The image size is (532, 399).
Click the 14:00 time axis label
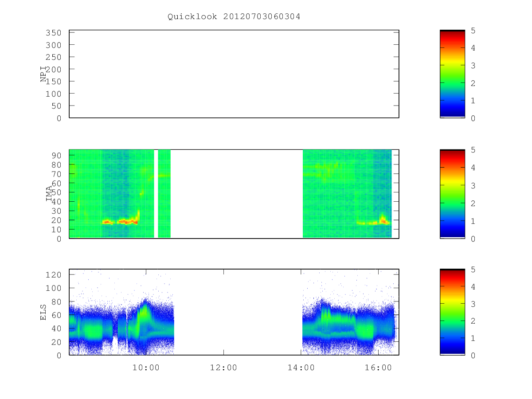point(301,368)
